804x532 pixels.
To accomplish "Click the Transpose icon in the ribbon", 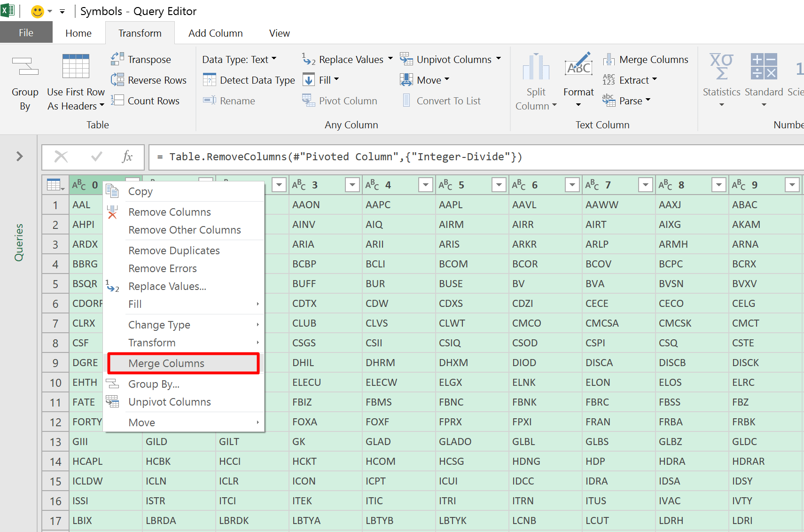I will (117, 59).
